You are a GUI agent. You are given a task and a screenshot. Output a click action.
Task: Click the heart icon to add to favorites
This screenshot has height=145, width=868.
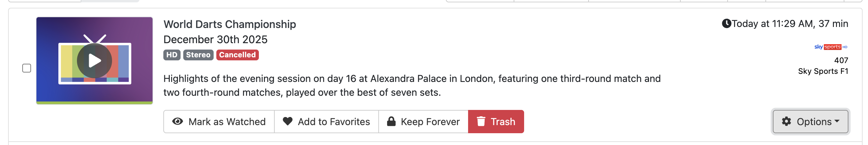click(x=288, y=121)
